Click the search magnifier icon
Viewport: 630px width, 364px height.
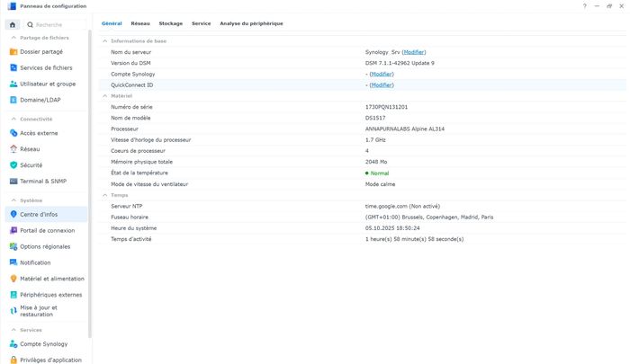pos(30,25)
